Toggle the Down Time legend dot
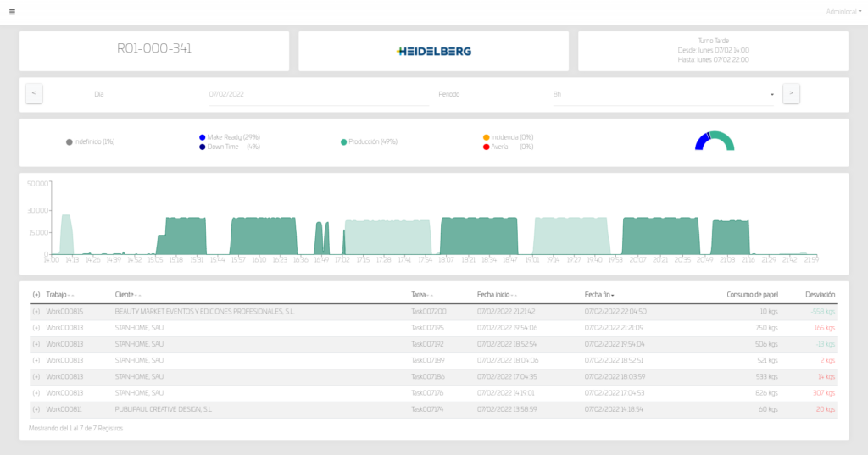868x455 pixels. point(202,147)
